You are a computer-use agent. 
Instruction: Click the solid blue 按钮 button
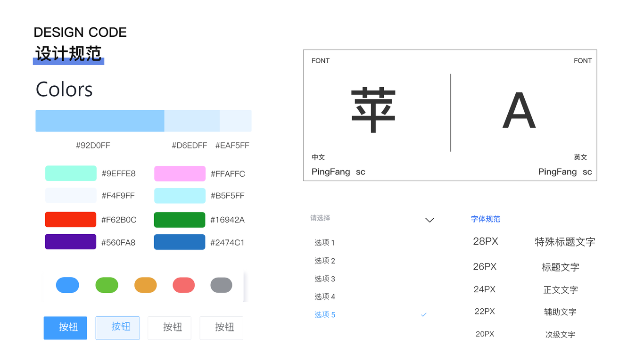pos(66,328)
